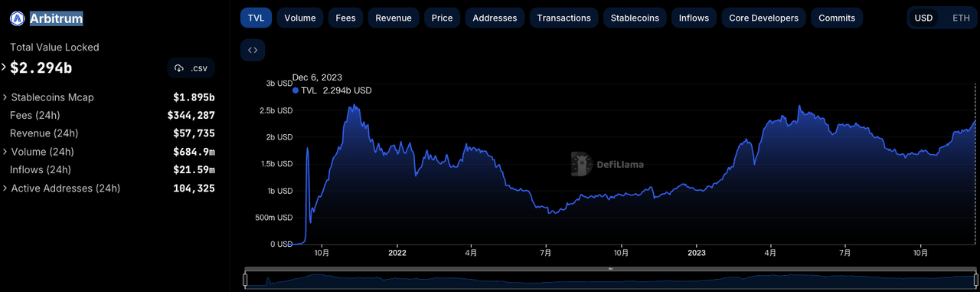This screenshot has width=980, height=292.
Task: Click the 2022 x-axis label
Action: 397,252
